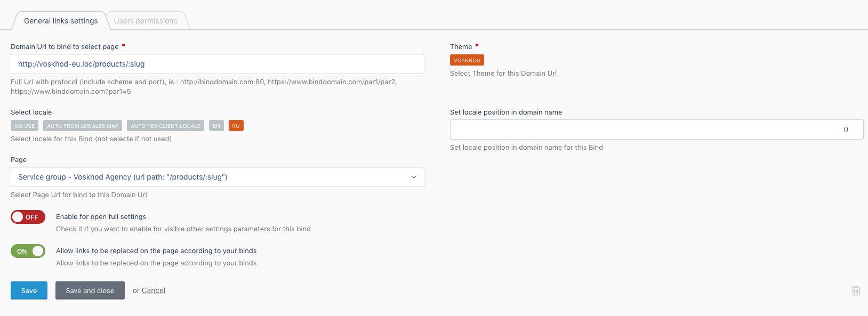The image size is (868, 316).
Task: Click the Domain Url field label
Action: [65, 47]
